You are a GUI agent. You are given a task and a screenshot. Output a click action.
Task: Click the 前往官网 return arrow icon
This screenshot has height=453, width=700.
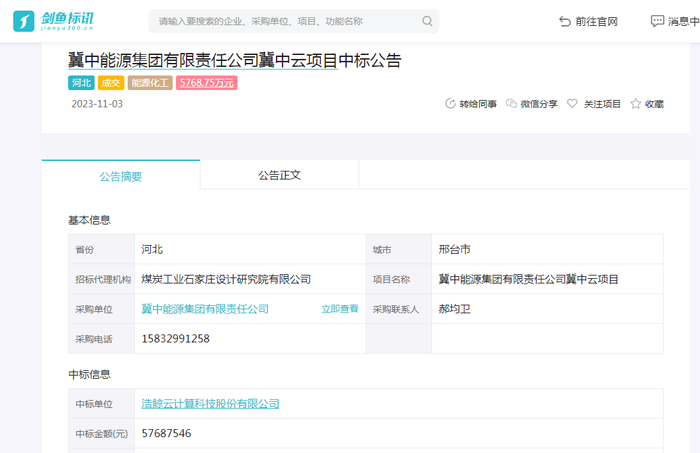(565, 21)
